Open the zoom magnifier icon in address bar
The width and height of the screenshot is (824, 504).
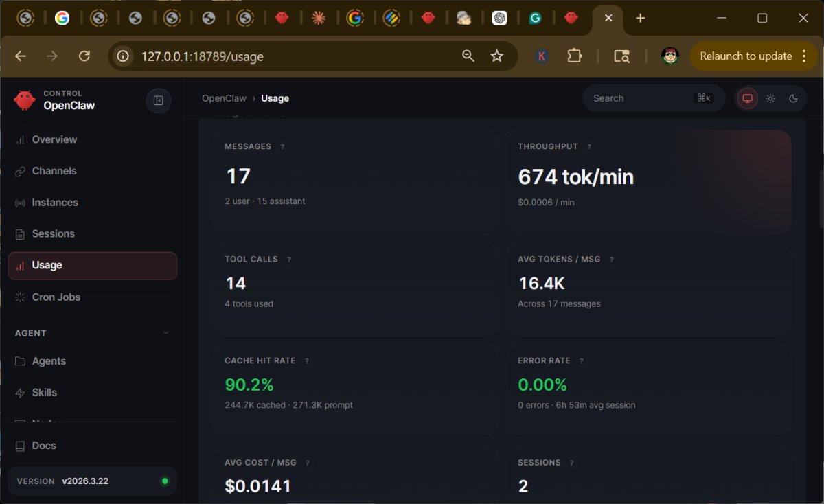468,56
